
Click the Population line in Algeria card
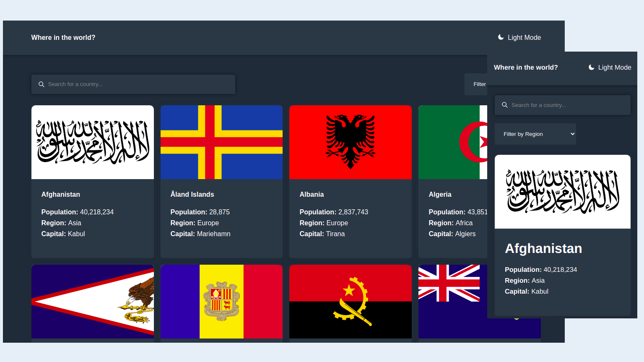458,212
